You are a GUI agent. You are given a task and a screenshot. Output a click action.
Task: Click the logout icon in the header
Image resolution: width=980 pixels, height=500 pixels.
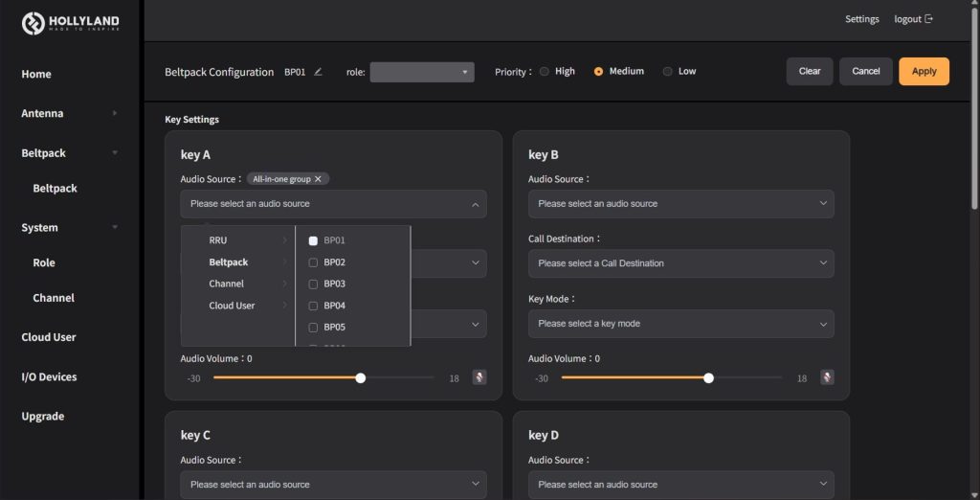928,19
